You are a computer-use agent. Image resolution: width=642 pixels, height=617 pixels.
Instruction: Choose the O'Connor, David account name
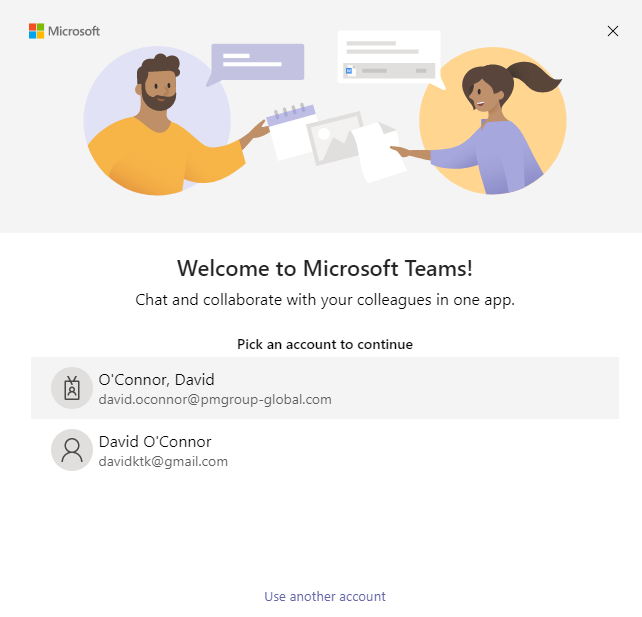(x=156, y=380)
